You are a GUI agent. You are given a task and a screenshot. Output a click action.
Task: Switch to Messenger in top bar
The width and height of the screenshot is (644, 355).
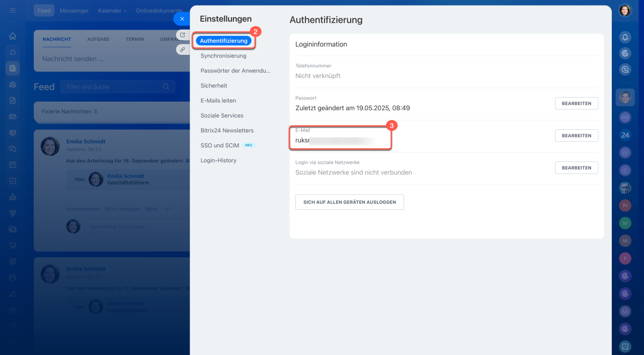click(x=74, y=11)
